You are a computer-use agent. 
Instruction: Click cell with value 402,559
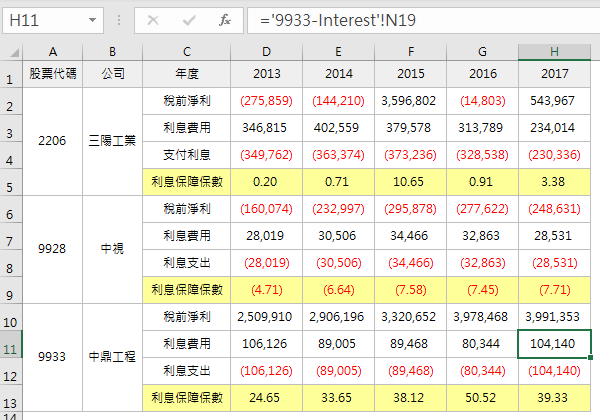[338, 128]
